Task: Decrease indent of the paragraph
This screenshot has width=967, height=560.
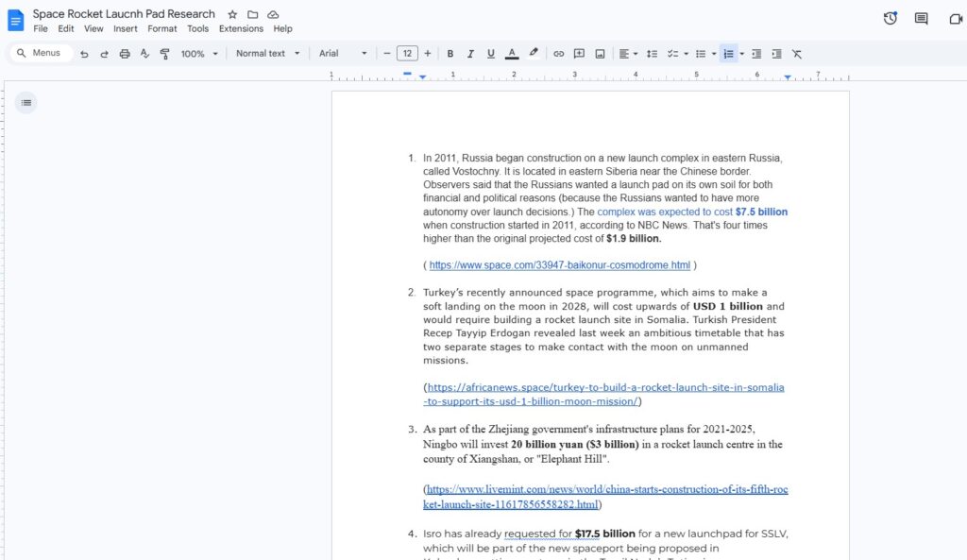Action: click(x=756, y=54)
